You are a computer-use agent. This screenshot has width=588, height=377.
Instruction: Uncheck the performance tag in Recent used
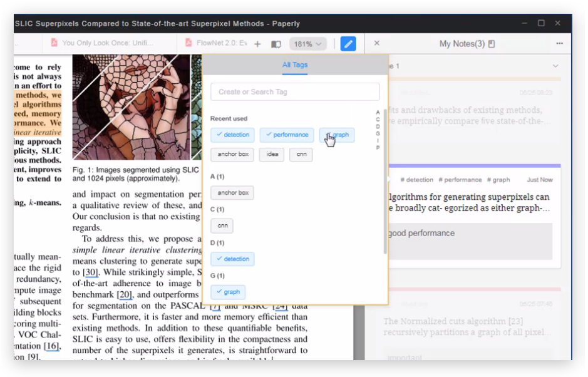tap(287, 135)
